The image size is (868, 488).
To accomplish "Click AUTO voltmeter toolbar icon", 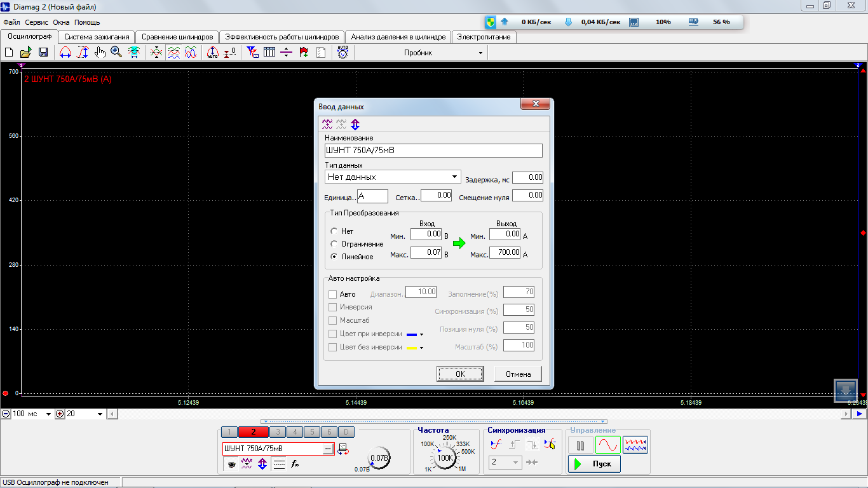I will 343,53.
